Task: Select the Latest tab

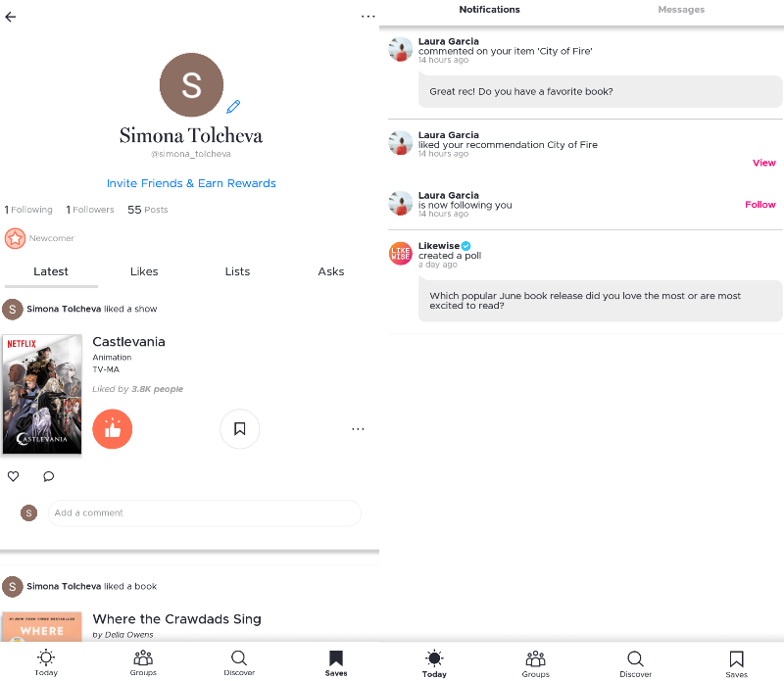Action: pos(51,271)
